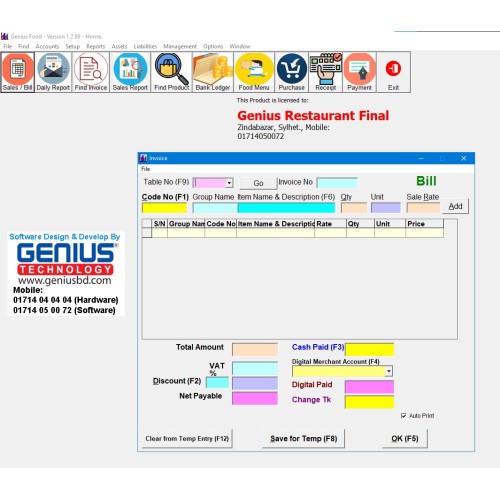Image resolution: width=500 pixels, height=500 pixels.
Task: Expand the Digital Merchant Account dropdown
Action: 389,371
